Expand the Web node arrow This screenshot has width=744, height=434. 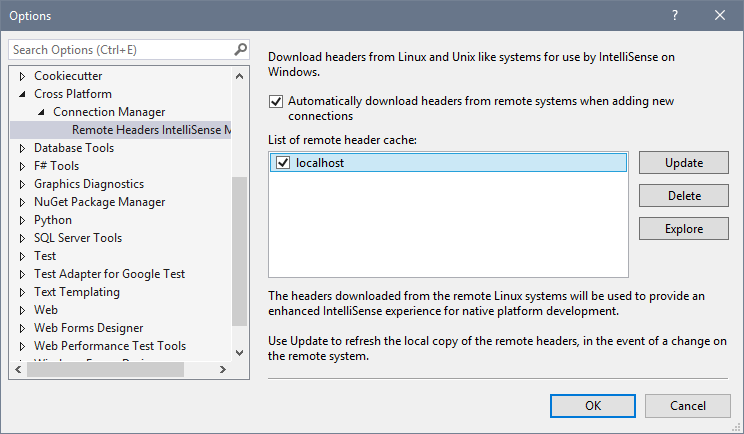22,310
